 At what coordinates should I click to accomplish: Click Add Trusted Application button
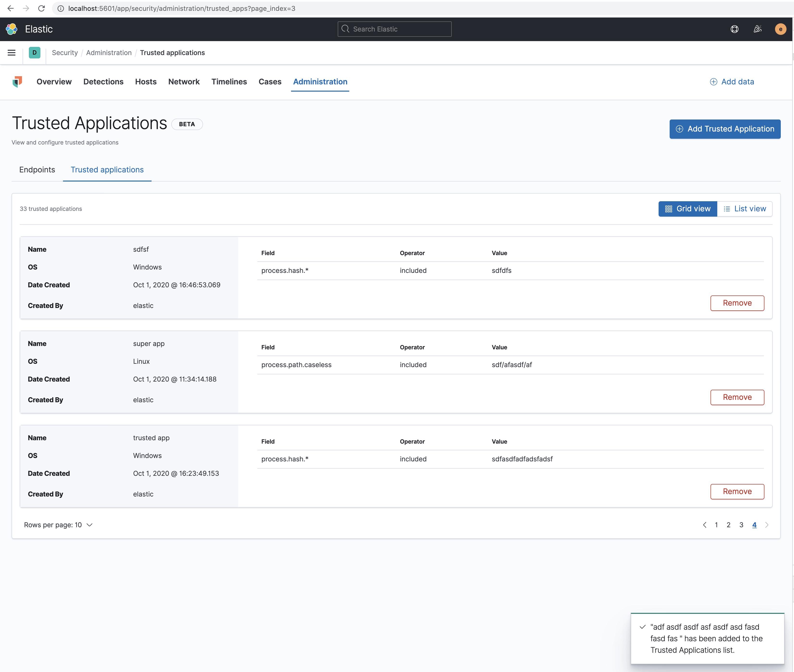pos(725,129)
